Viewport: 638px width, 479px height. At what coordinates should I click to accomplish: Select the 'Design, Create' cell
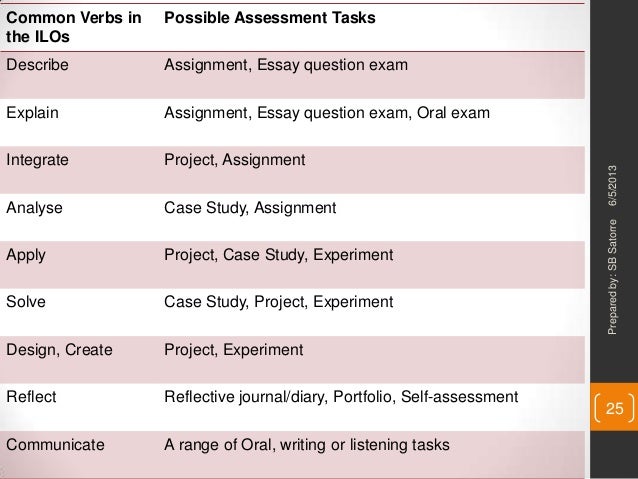pyautogui.click(x=59, y=350)
